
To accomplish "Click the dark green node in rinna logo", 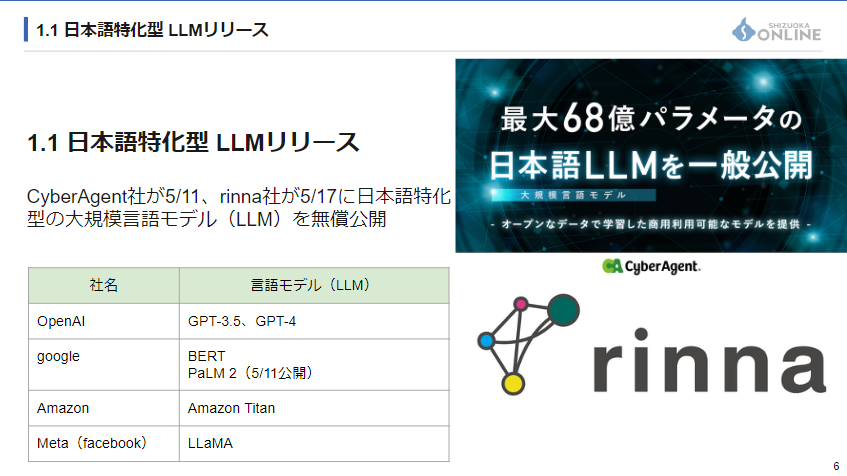I will pos(563,311).
